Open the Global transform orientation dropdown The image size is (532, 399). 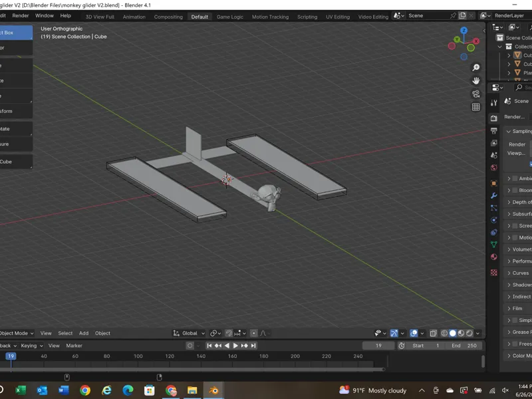189,333
